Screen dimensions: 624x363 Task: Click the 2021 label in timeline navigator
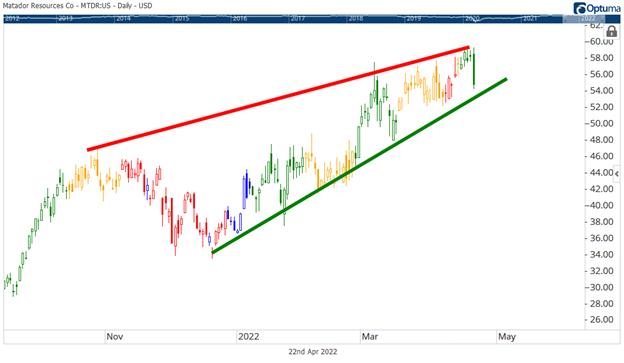[530, 19]
